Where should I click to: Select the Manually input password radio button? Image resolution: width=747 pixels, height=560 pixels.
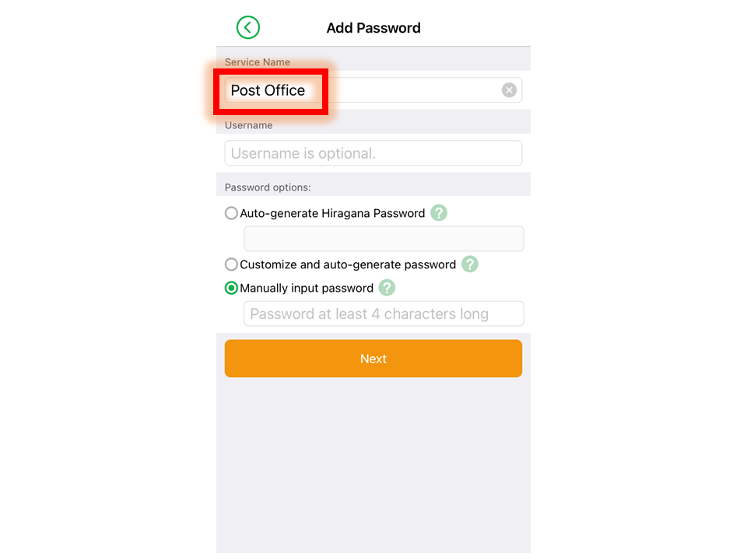coord(231,288)
